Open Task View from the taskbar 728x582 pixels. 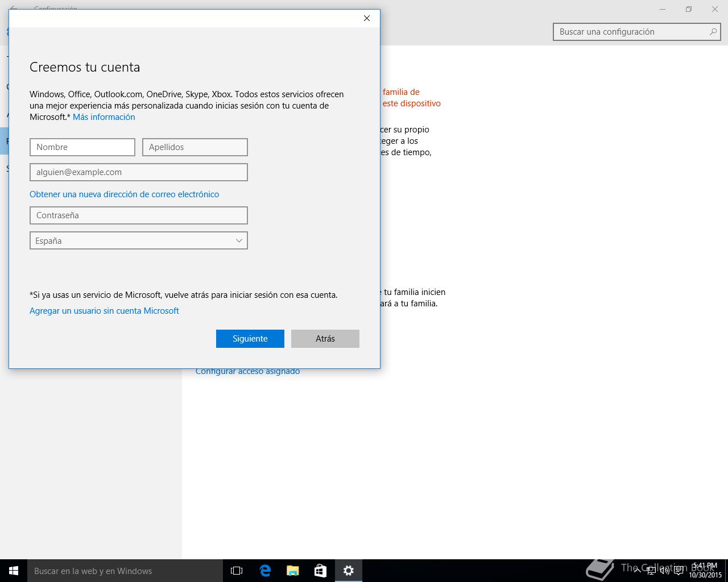pos(237,571)
